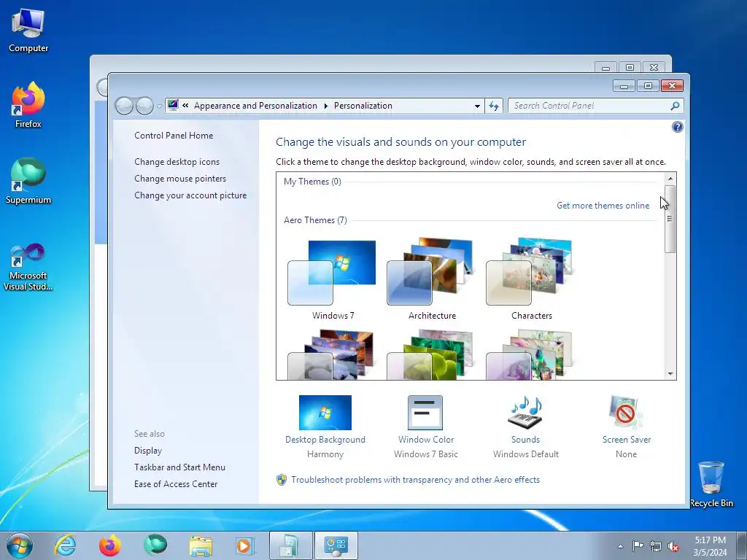
Task: Open the Windows Start menu orb
Action: [20, 545]
